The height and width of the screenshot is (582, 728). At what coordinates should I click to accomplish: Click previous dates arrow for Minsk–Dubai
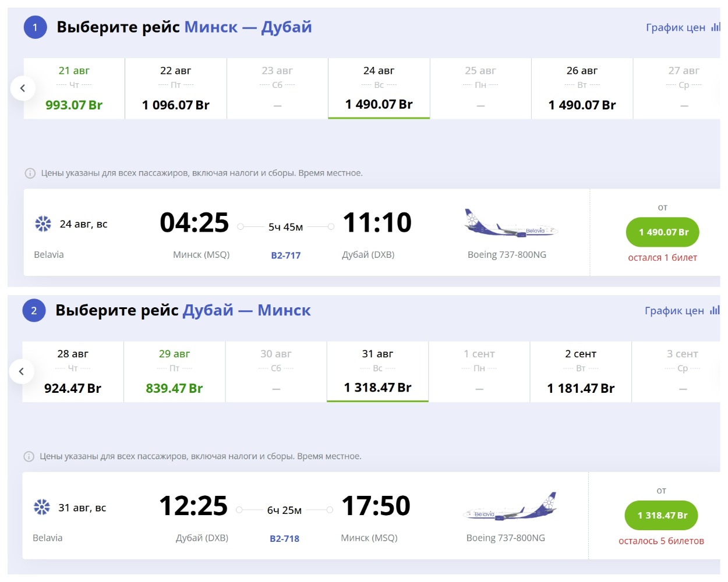pos(23,88)
